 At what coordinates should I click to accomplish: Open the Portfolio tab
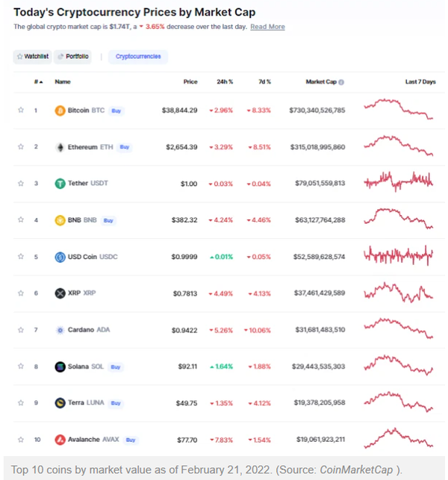[73, 57]
